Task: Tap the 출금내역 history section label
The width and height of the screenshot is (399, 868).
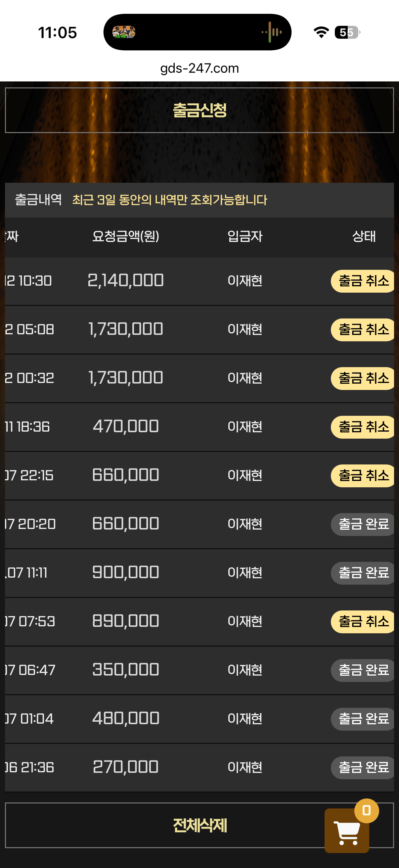Action: pyautogui.click(x=38, y=200)
